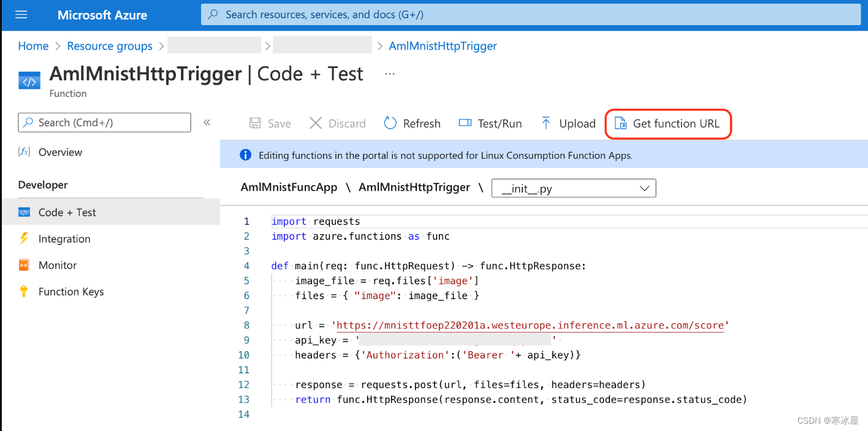Viewport: 868px width, 431px height.
Task: Click Upload in the toolbar
Action: [x=577, y=124]
